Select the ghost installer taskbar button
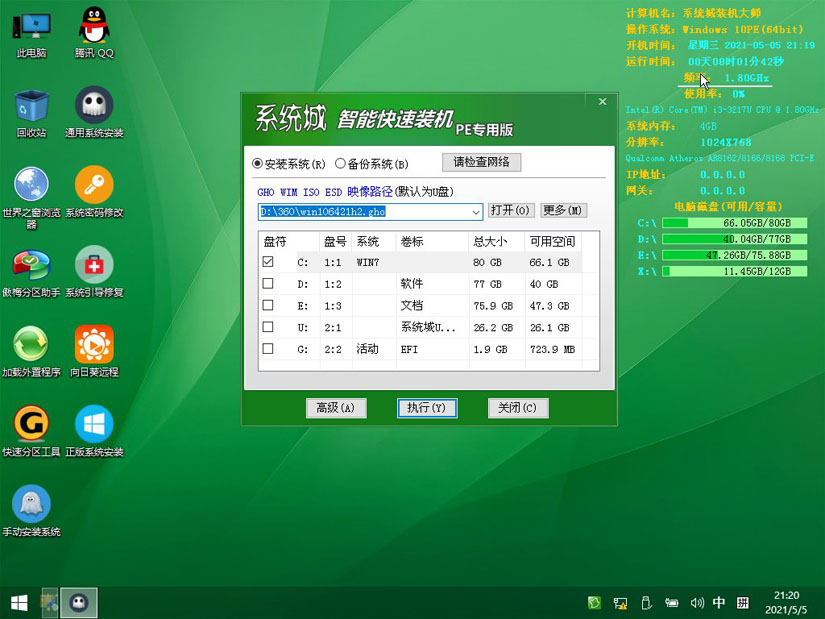This screenshot has width=825, height=619. coord(79,603)
